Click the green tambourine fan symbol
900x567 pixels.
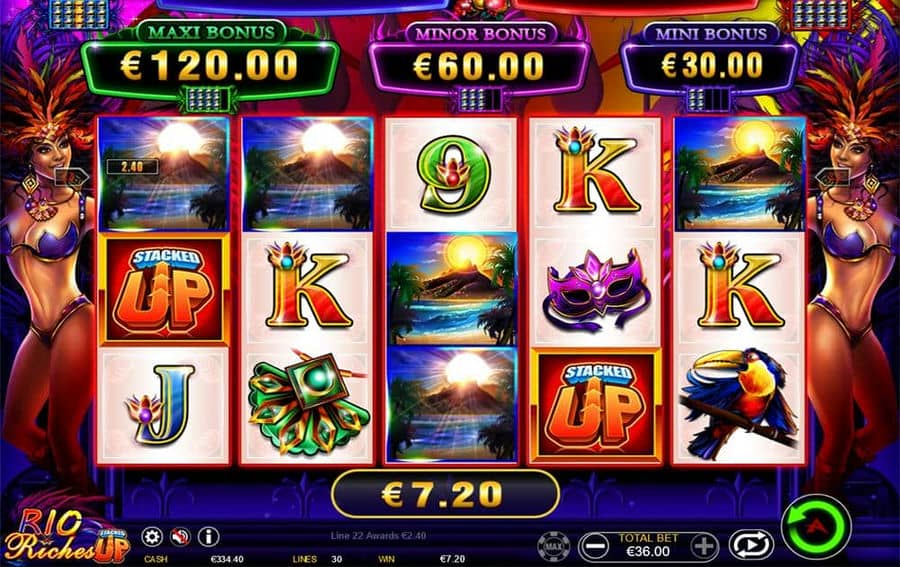(x=305, y=405)
